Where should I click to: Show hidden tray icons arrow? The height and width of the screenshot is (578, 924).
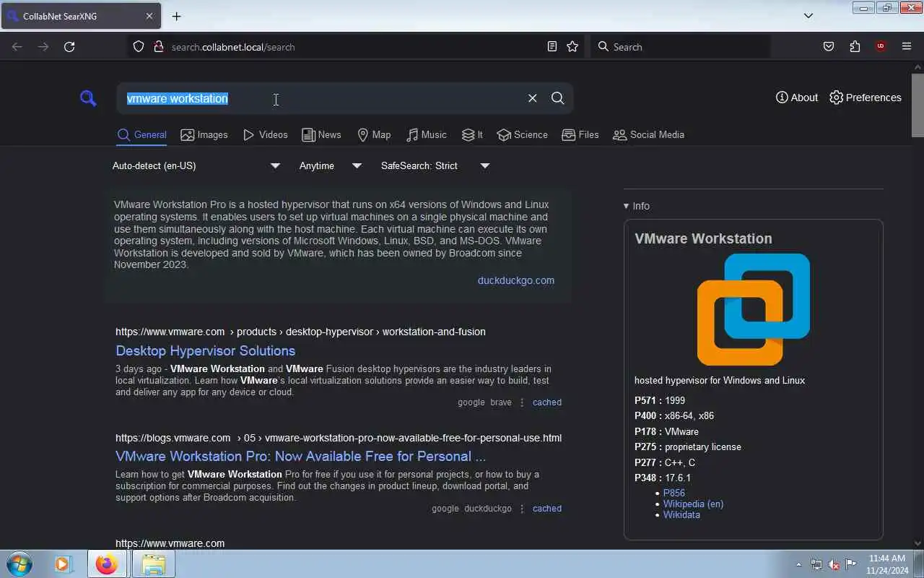[798, 564]
